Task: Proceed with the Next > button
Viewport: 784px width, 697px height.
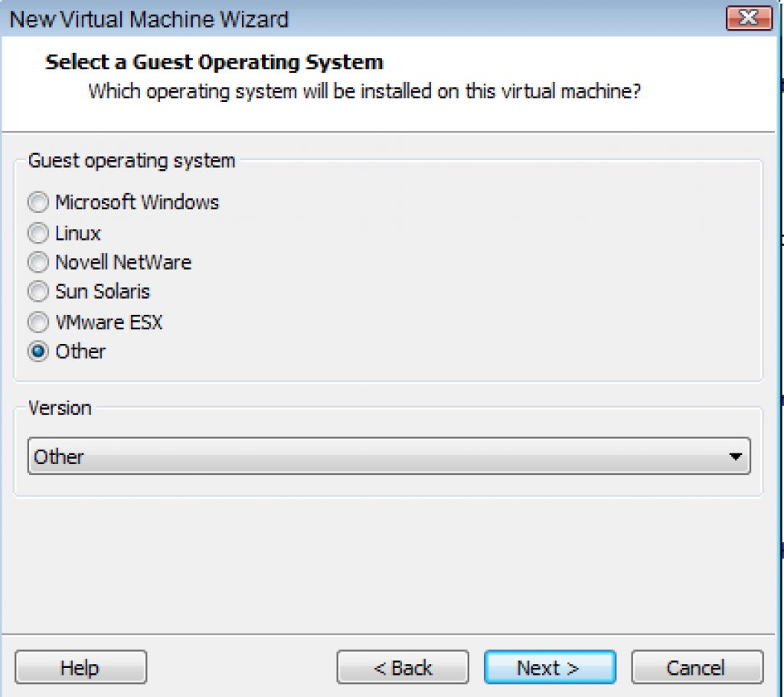Action: pyautogui.click(x=549, y=668)
